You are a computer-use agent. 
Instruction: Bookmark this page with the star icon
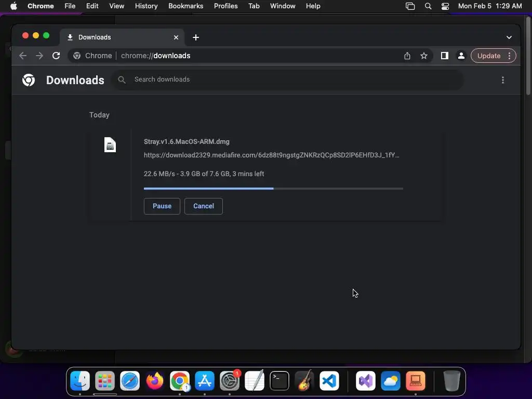coord(424,56)
